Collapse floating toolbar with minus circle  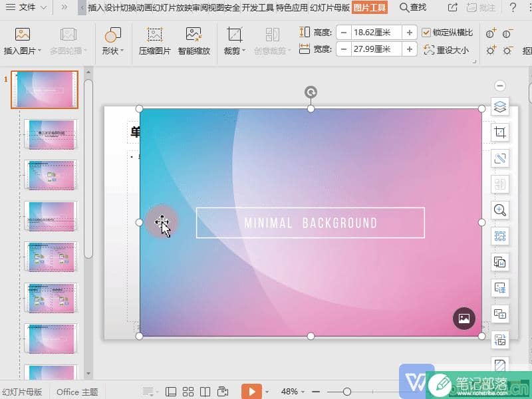click(x=500, y=86)
